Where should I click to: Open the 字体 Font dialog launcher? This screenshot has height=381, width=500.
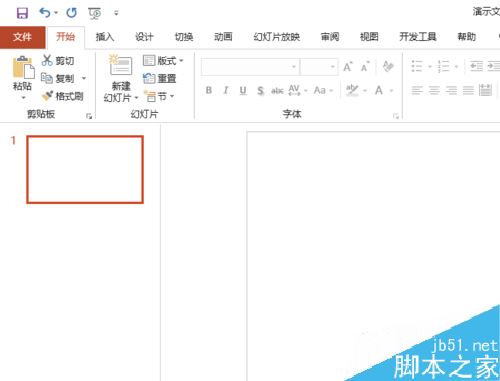[x=396, y=116]
